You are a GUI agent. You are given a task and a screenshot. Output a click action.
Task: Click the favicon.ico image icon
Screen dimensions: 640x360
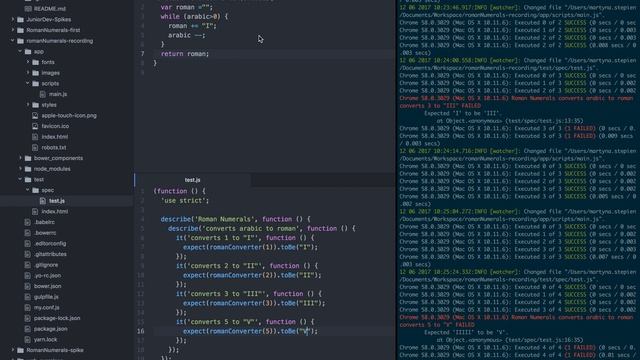[x=35, y=126]
